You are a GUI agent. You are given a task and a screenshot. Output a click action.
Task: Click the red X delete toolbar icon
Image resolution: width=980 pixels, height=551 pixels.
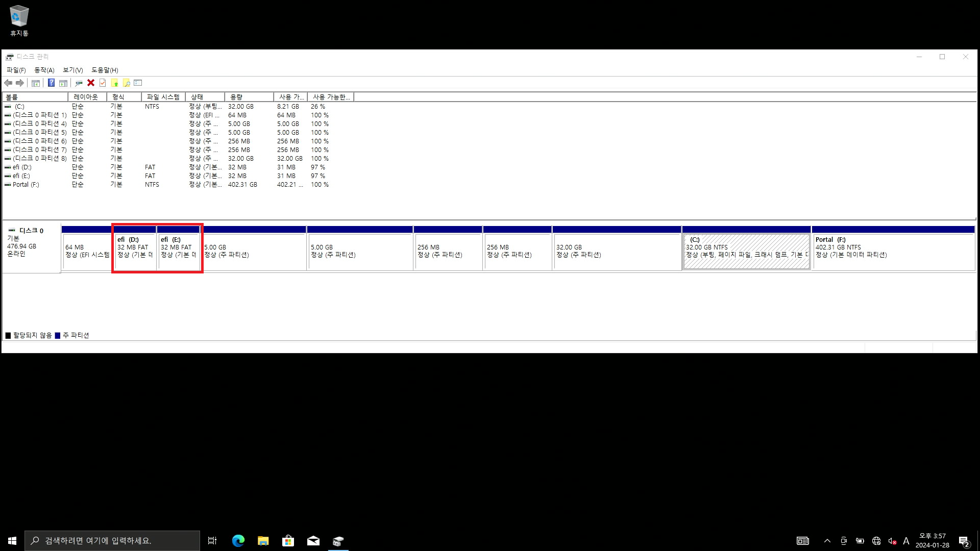coord(91,83)
